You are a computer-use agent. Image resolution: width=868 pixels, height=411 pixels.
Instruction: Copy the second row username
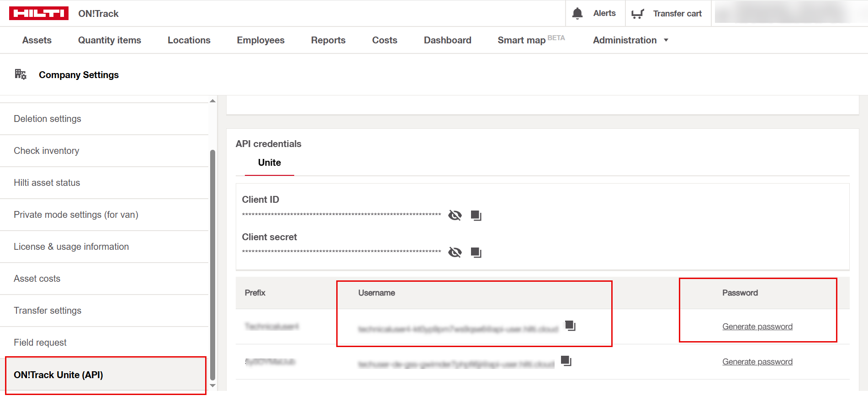(566, 361)
